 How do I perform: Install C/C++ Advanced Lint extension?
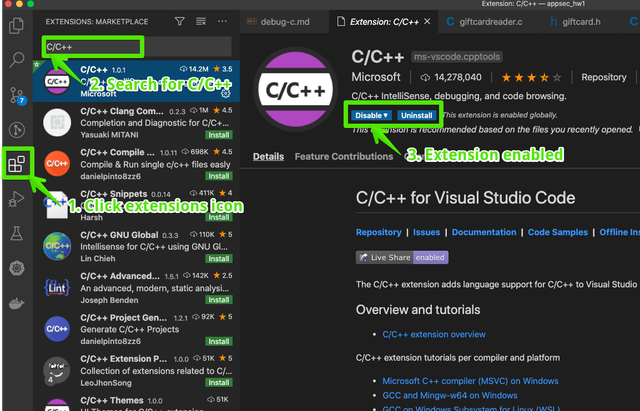coord(219,300)
